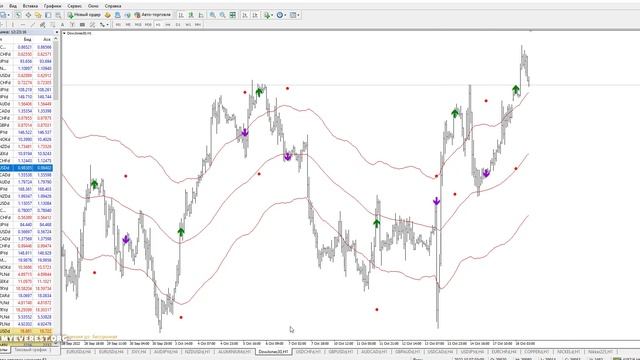The height and width of the screenshot is (360, 640).
Task: Tile chart windows icon
Action: click(x=233, y=15)
